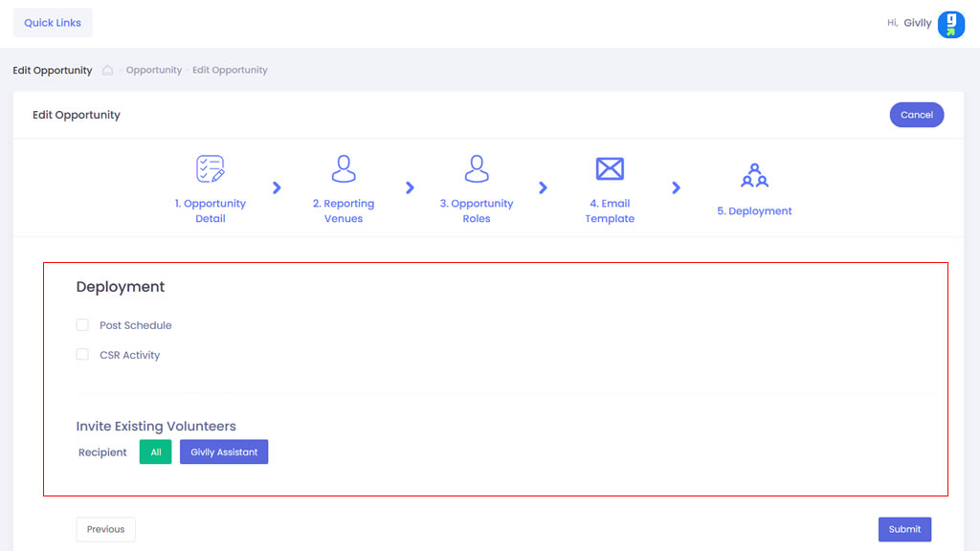Open the Quick Links menu
980x551 pixels.
(53, 23)
